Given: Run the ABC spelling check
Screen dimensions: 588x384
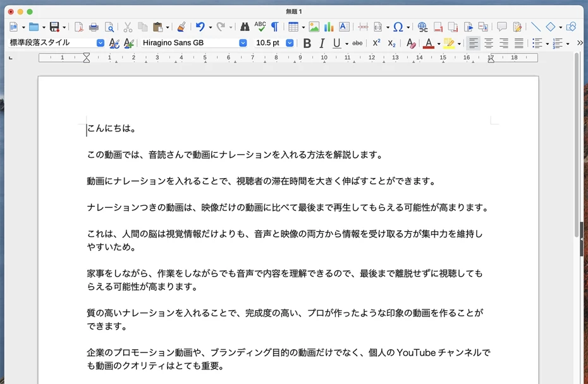Looking at the screenshot, I should pyautogui.click(x=260, y=27).
